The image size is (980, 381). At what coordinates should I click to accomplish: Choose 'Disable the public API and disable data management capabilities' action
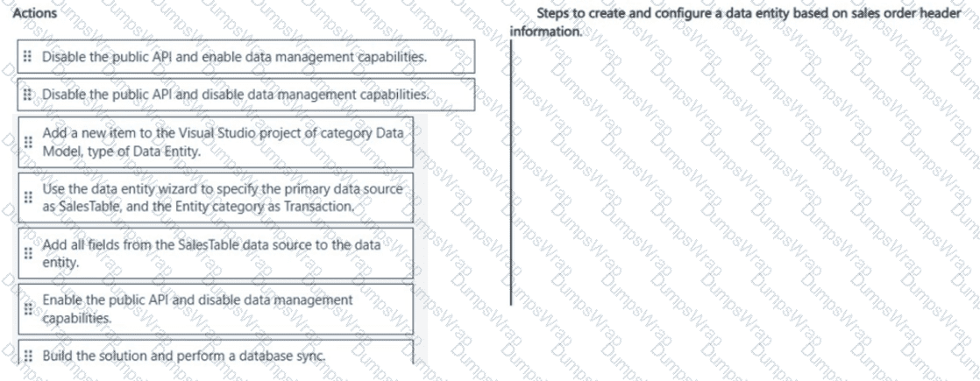(x=246, y=95)
